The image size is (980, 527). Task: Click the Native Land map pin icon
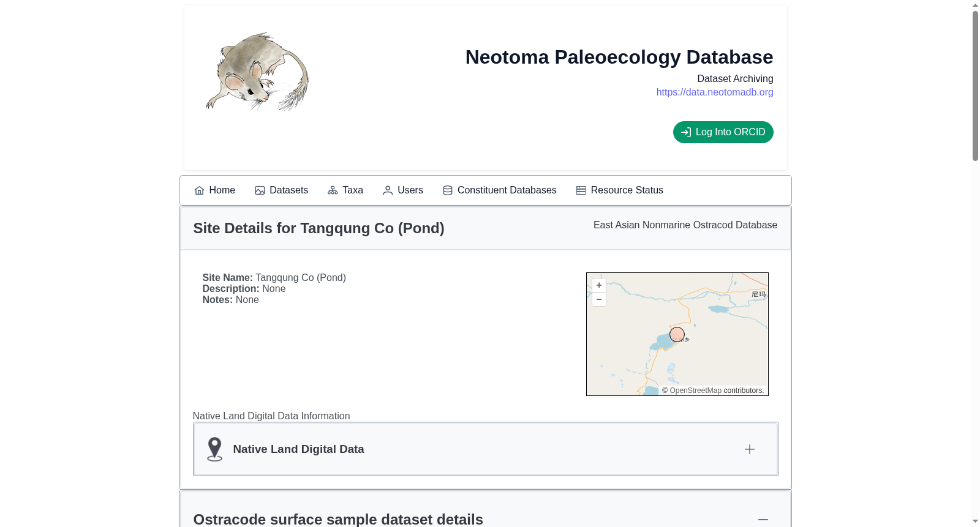pos(214,449)
